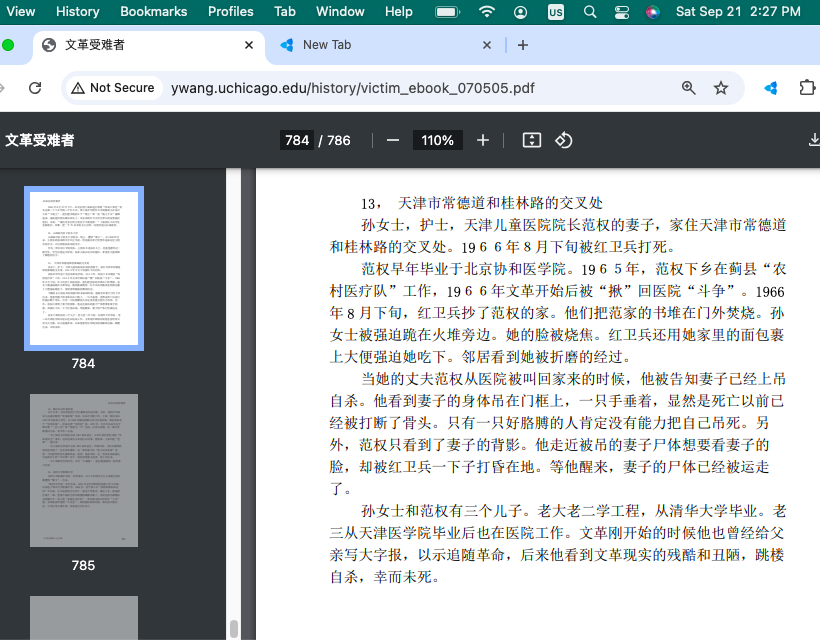The image size is (820, 640).
Task: Click the PDF zoom out minus button
Action: pyautogui.click(x=393, y=140)
